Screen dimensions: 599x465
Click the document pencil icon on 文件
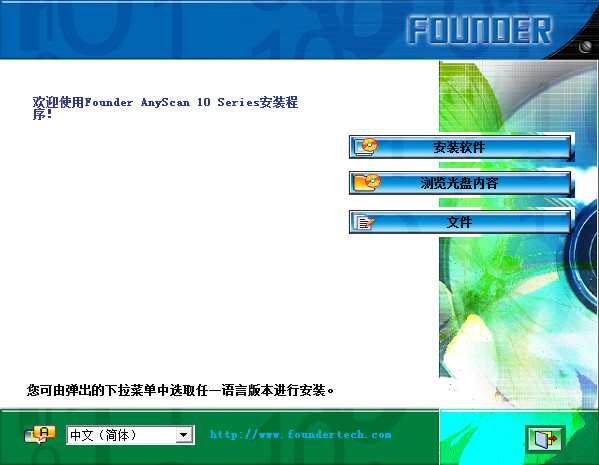coord(364,222)
